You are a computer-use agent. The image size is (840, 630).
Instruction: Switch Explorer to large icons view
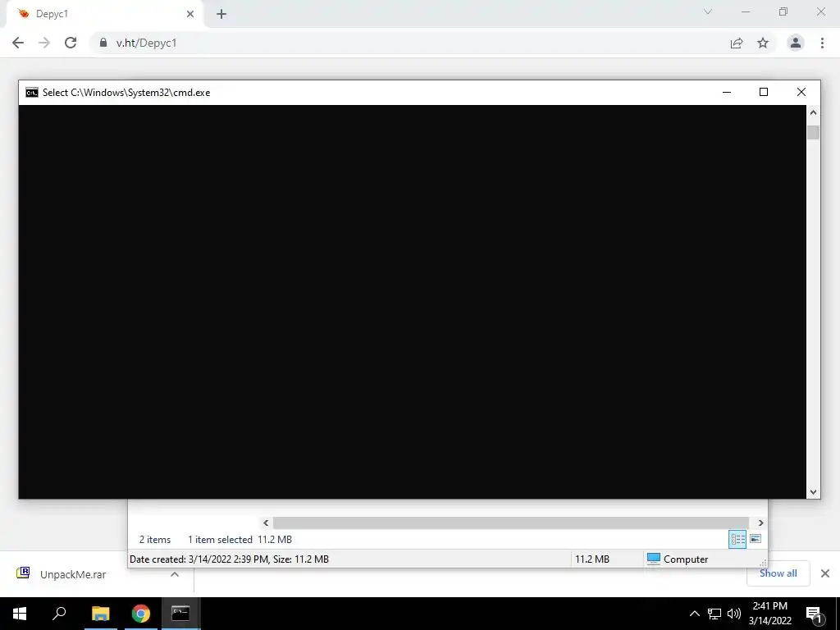[x=756, y=539]
